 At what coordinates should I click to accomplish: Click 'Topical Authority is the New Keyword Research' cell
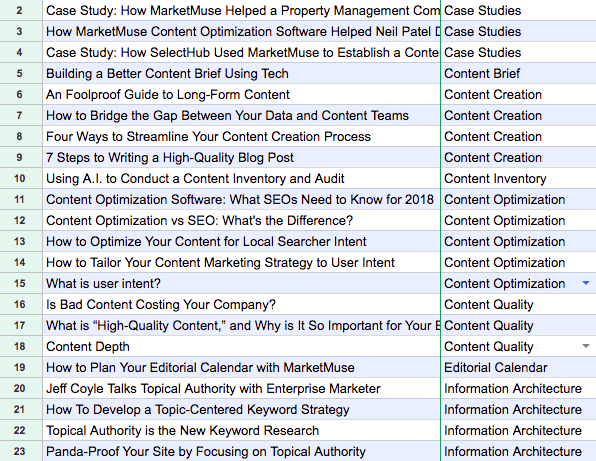pos(241,430)
